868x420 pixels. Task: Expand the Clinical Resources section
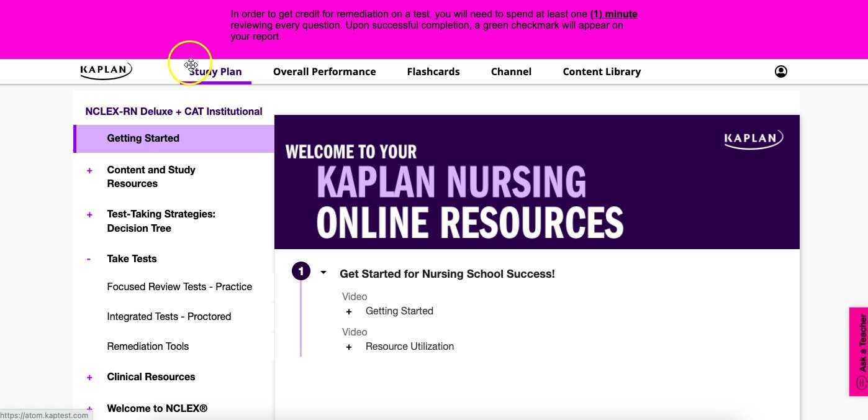tap(89, 377)
